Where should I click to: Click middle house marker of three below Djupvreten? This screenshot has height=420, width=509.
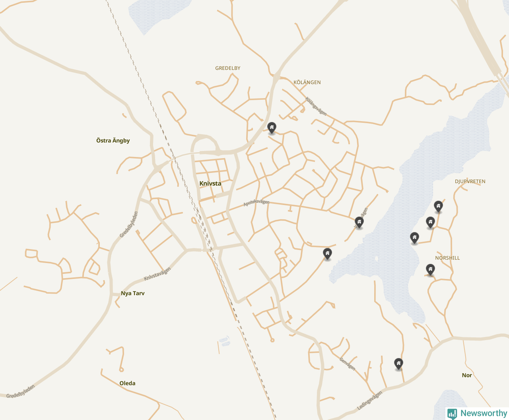(430, 222)
